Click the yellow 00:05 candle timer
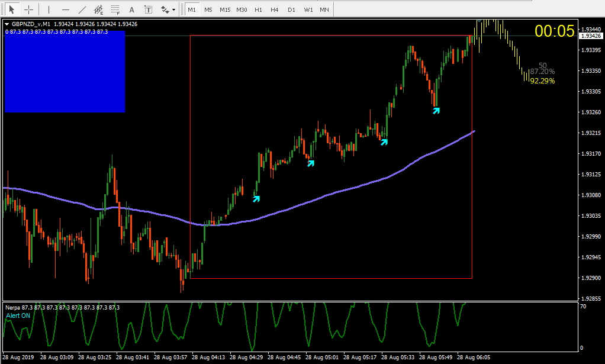This screenshot has height=364, width=605. (555, 31)
